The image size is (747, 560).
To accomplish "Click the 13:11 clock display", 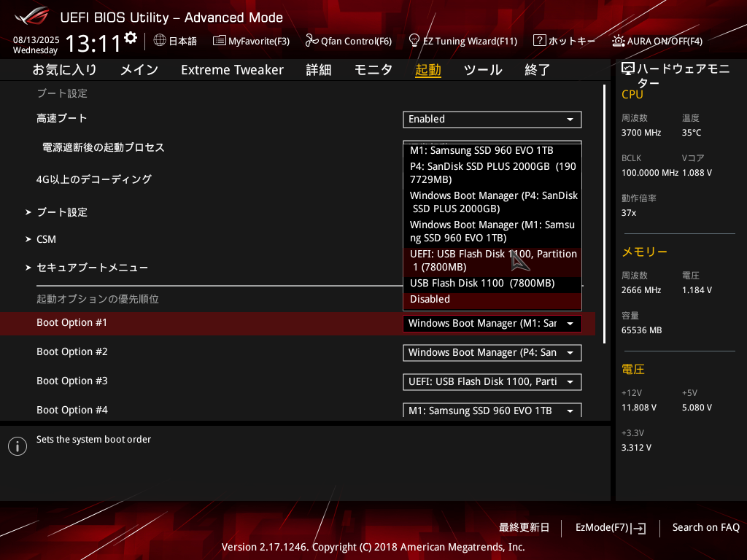I will [93, 44].
